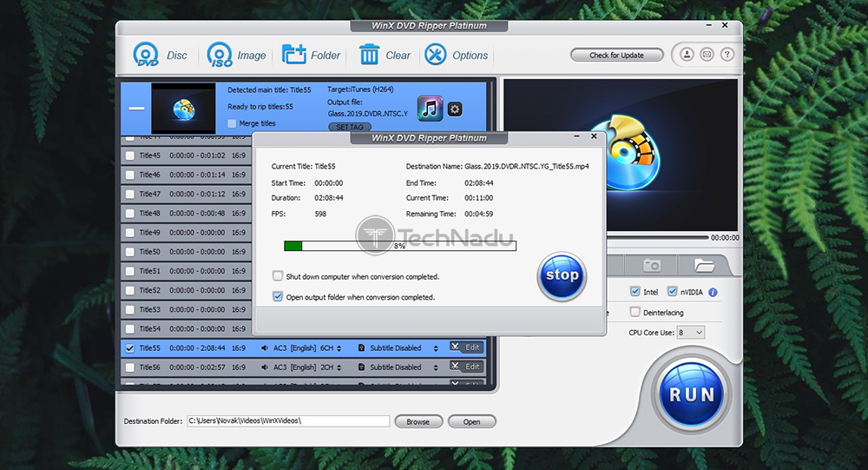868x470 pixels.
Task: Check the Title51 checkbox
Action: (x=129, y=271)
